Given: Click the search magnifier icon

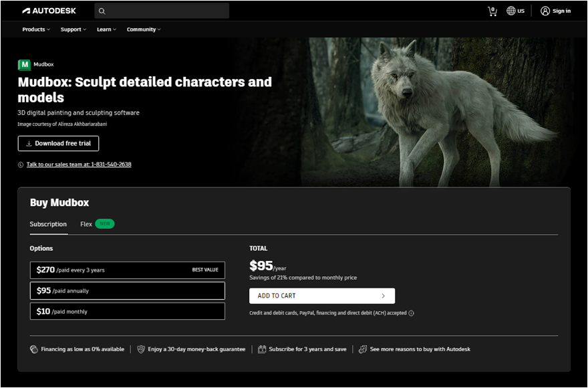Looking at the screenshot, I should pos(102,11).
